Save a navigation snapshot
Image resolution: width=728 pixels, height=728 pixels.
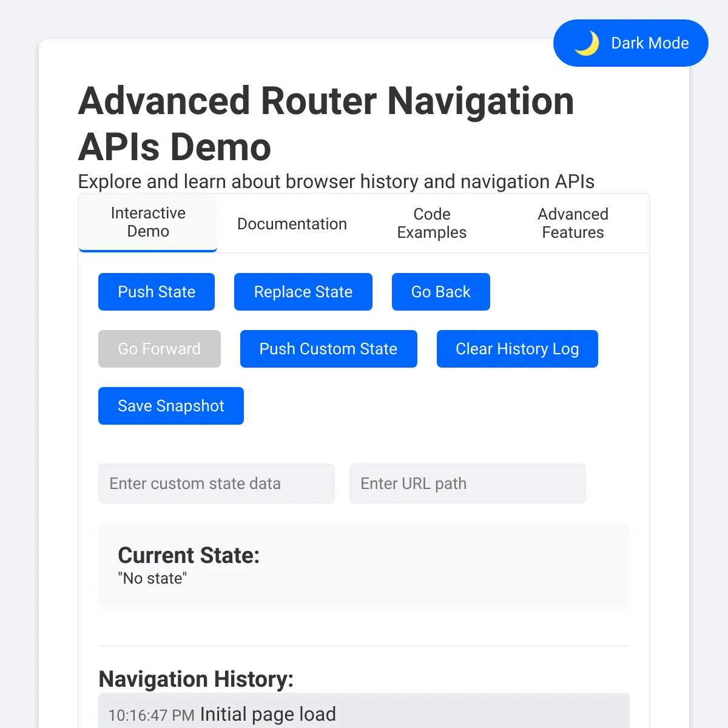[x=170, y=406]
